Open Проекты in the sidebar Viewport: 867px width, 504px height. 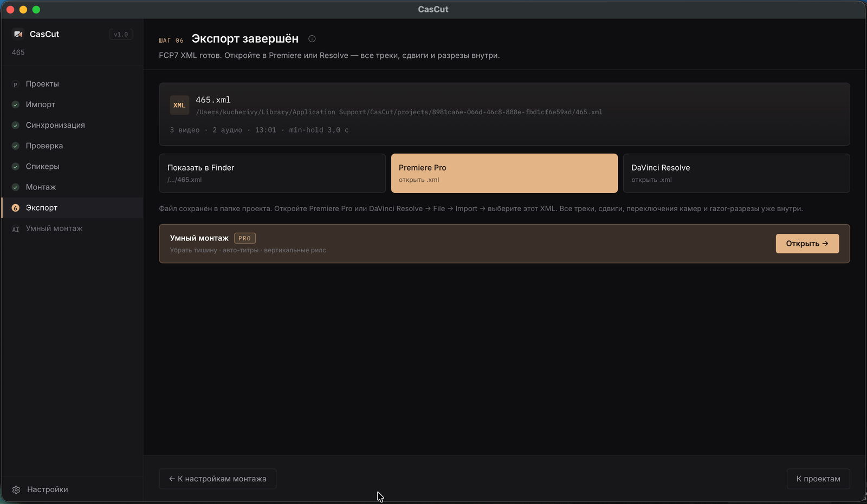73,84
